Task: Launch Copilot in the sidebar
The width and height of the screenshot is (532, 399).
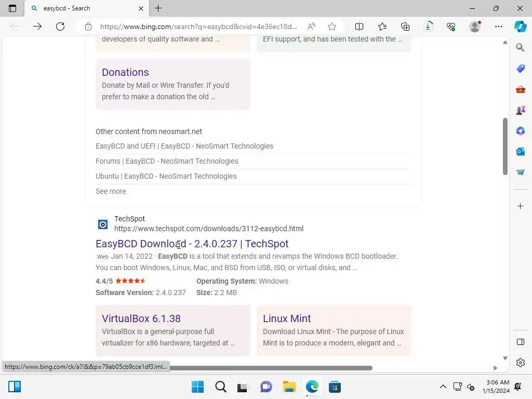Action: pyautogui.click(x=520, y=26)
